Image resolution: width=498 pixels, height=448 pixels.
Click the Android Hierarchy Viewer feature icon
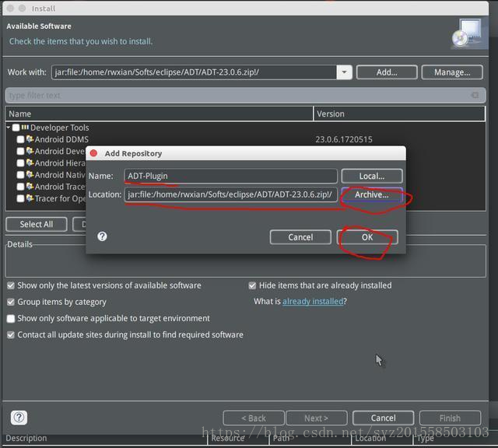30,163
